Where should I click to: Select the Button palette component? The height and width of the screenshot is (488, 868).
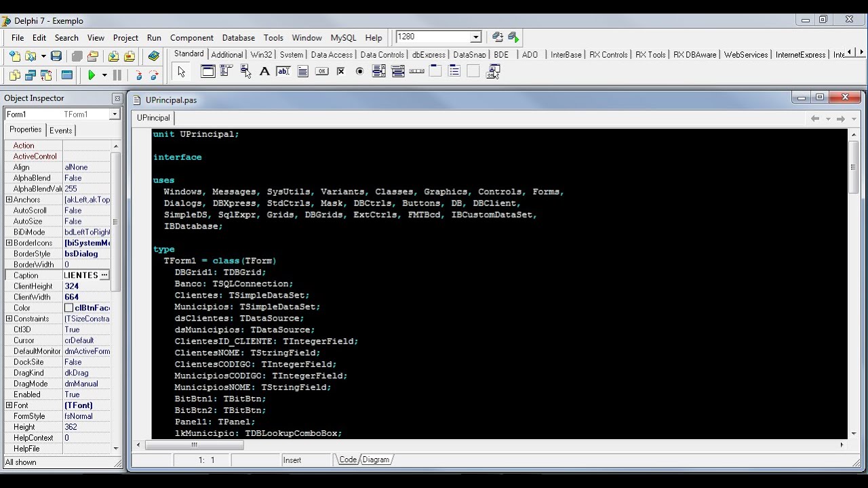coord(321,71)
